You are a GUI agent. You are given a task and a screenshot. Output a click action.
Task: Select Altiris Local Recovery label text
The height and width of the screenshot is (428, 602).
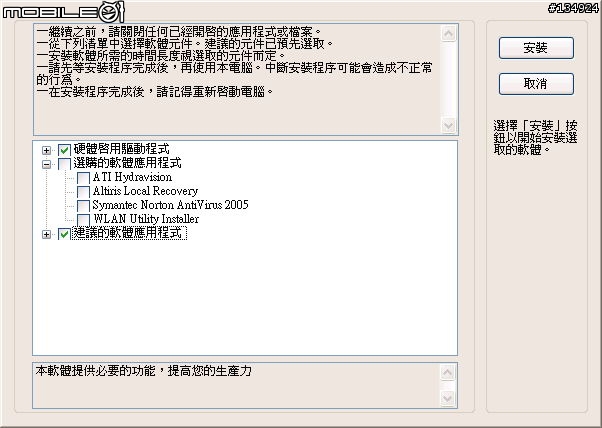point(145,191)
